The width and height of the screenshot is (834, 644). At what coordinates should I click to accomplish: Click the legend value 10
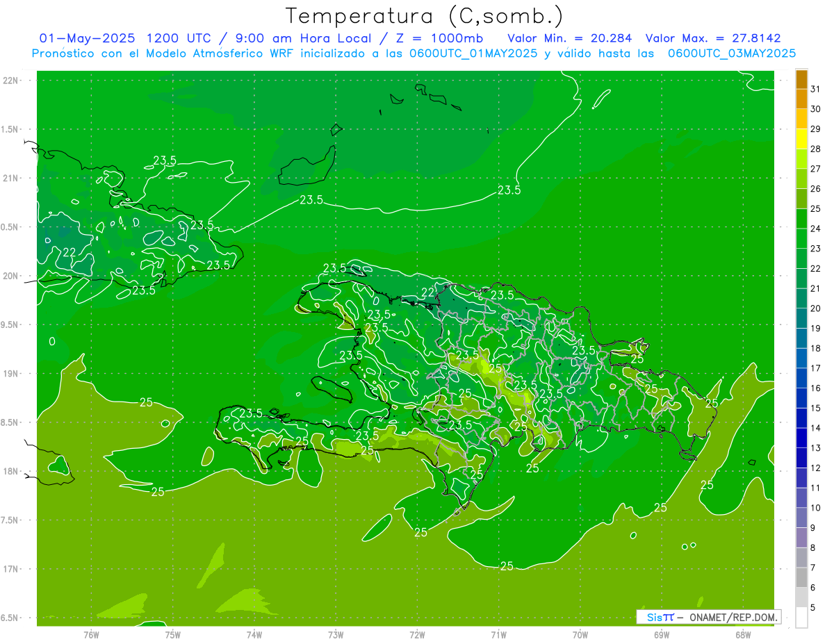point(816,508)
